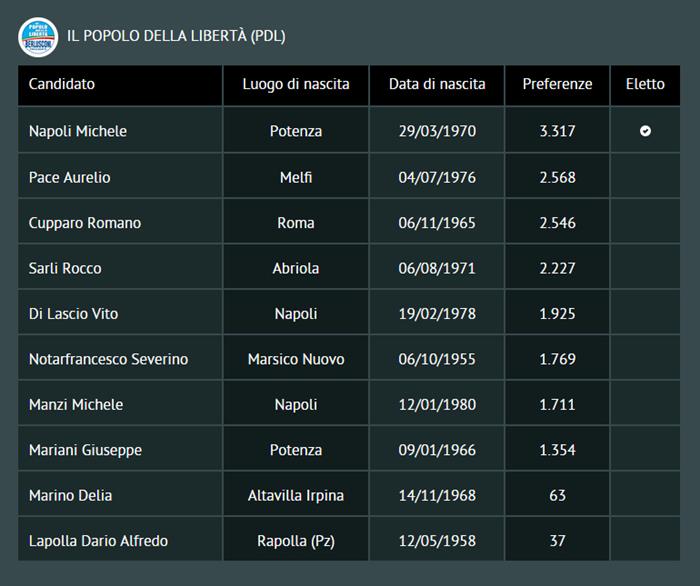The width and height of the screenshot is (700, 586).
Task: Click the Il Popolo della Libertà title
Action: coord(176,37)
